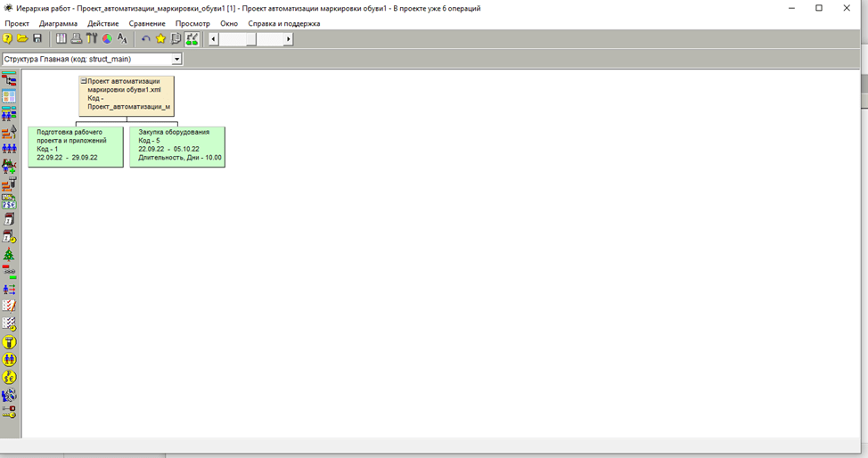This screenshot has height=458, width=868.
Task: Click the left arrow of toolbar scrollbar
Action: coord(214,39)
